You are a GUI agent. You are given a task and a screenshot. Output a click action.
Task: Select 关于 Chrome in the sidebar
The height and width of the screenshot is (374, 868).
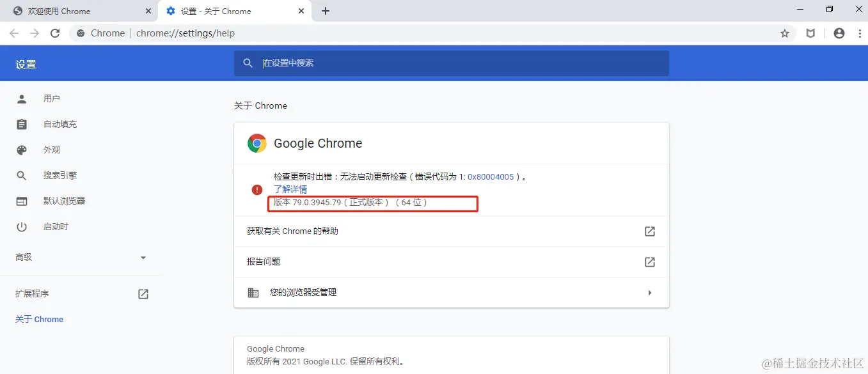tap(39, 319)
